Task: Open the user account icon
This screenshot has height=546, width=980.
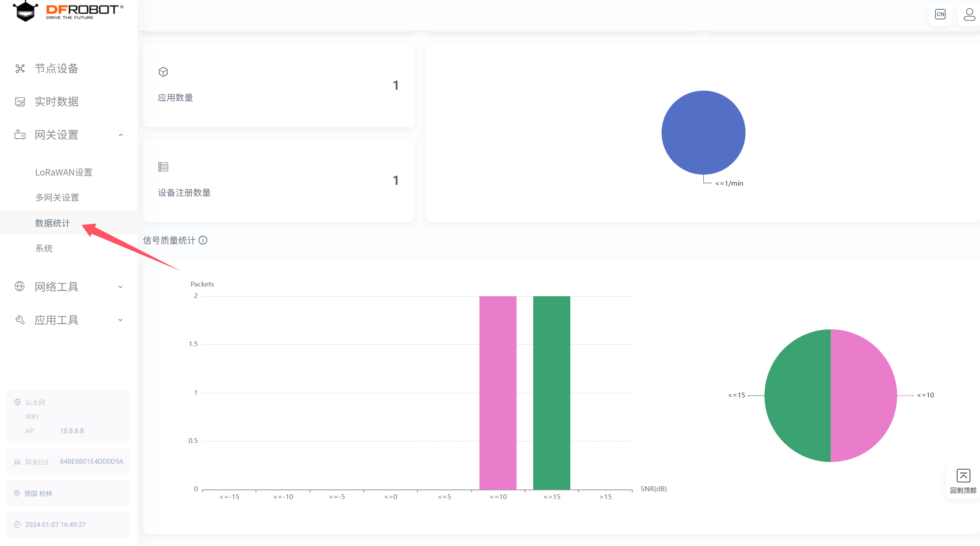Action: 969,14
